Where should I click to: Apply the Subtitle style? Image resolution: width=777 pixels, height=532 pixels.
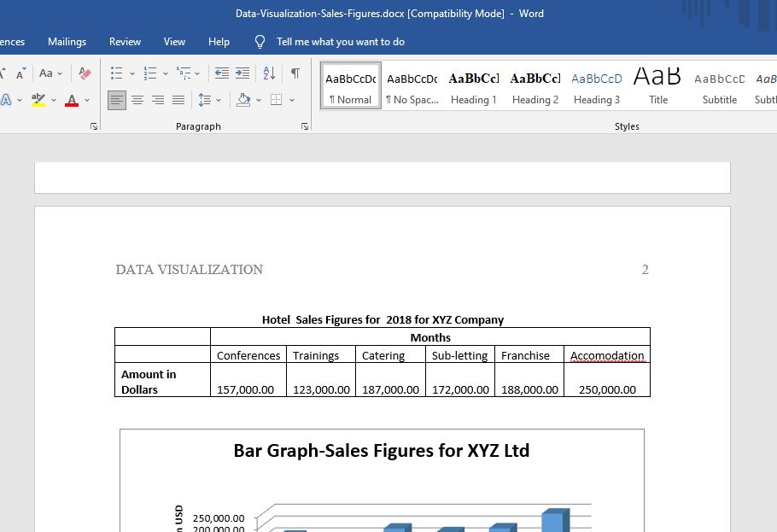(720, 85)
